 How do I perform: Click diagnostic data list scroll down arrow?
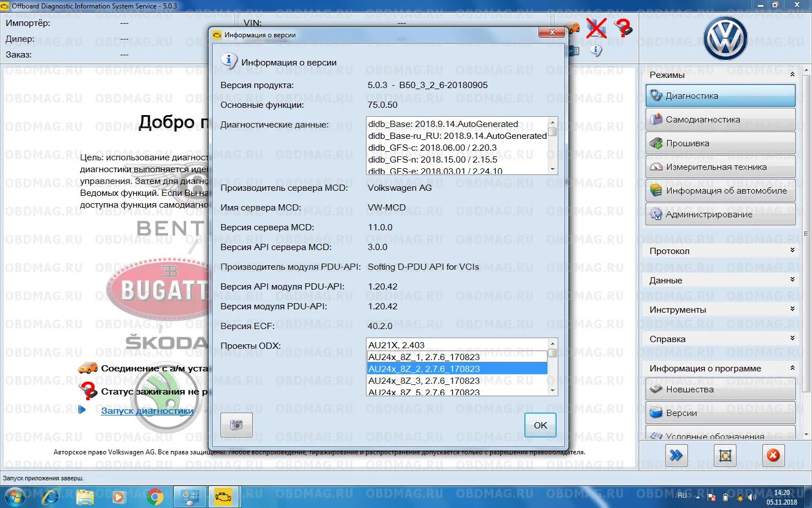[553, 169]
